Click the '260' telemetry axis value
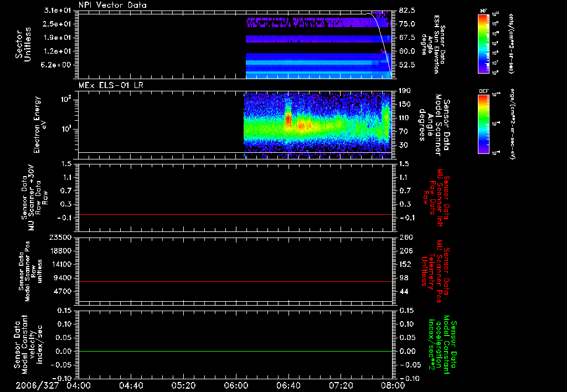Image resolution: width=567 pixels, height=392 pixels. click(x=405, y=237)
